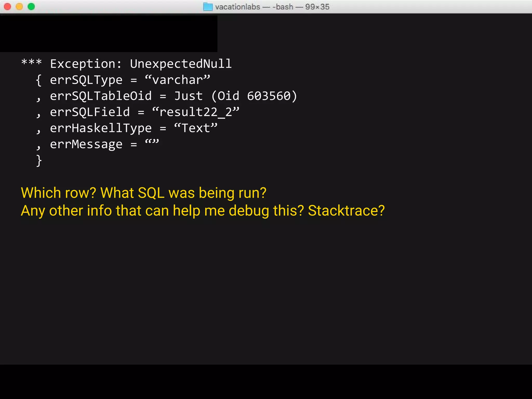This screenshot has width=532, height=399.
Task: Click the yellow text "Which row?"
Action: point(58,193)
